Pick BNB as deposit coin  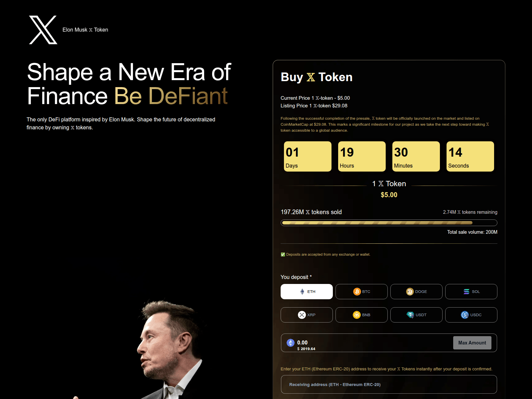point(361,315)
